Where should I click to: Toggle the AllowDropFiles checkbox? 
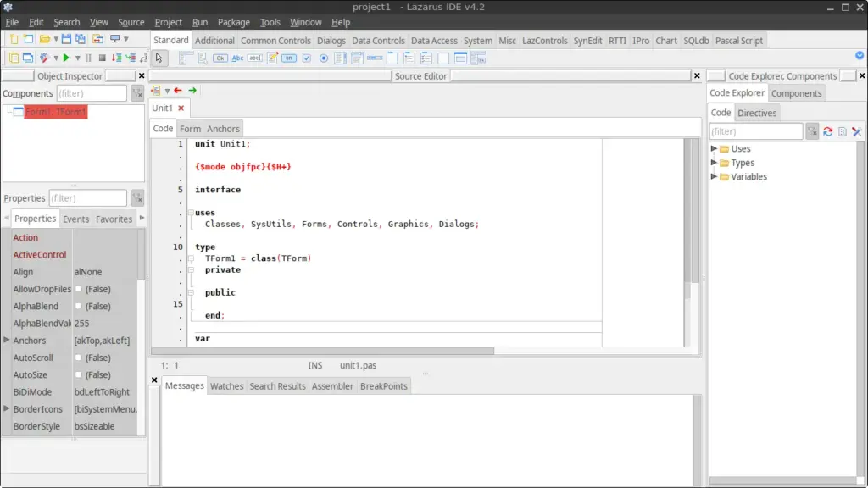click(x=79, y=289)
